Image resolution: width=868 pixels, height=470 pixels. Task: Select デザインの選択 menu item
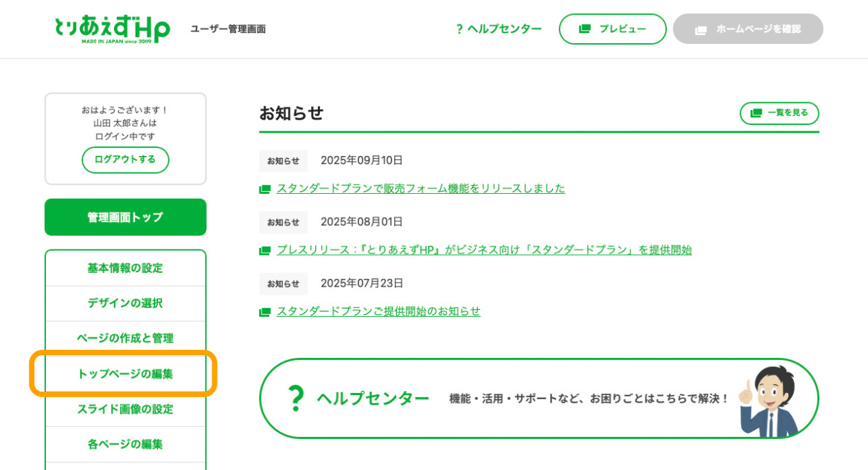pos(125,303)
